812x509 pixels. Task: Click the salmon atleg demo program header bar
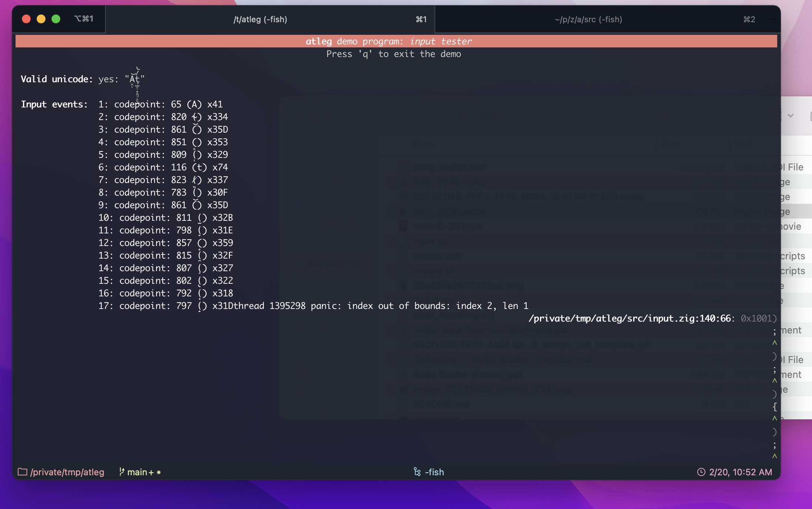(x=396, y=41)
